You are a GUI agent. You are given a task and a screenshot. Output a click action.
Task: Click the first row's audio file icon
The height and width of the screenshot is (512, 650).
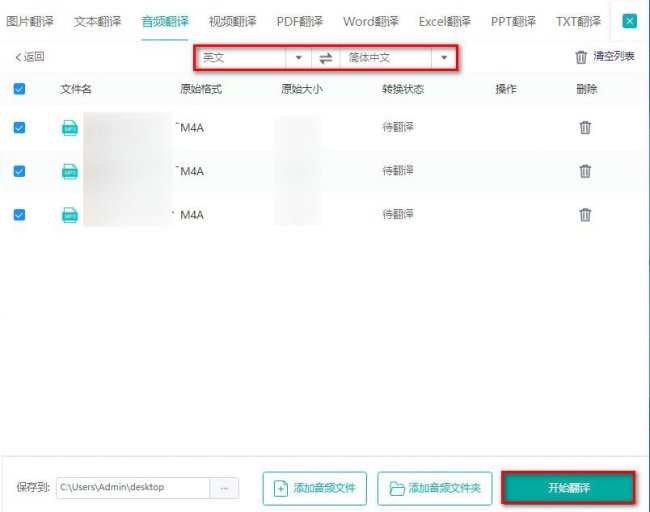coord(70,128)
